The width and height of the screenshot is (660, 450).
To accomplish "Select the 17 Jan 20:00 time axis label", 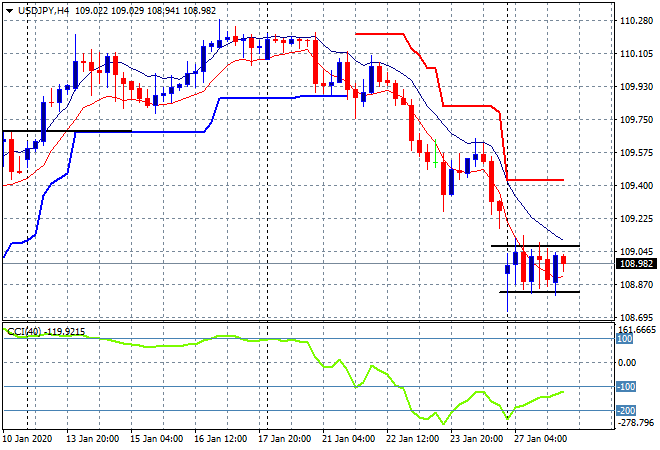I will tap(285, 439).
